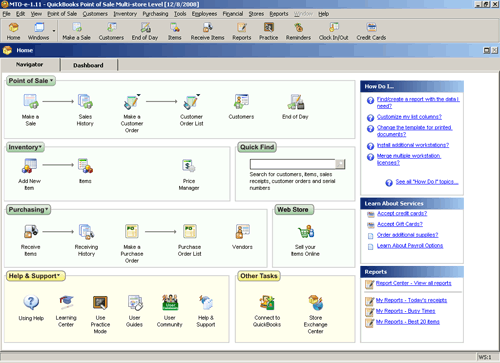The width and height of the screenshot is (500, 363).
Task: Click Credit Cards toolbar icon
Action: (371, 31)
